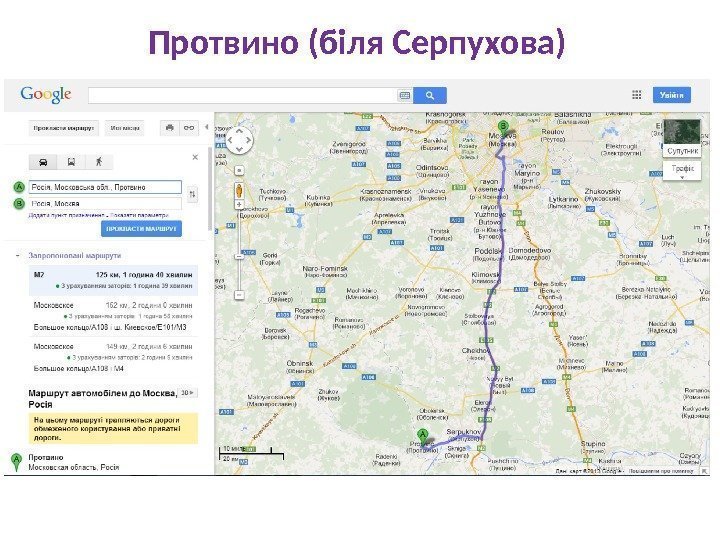Click Протвино start step in directions
720x540 pixels.
(x=73, y=462)
